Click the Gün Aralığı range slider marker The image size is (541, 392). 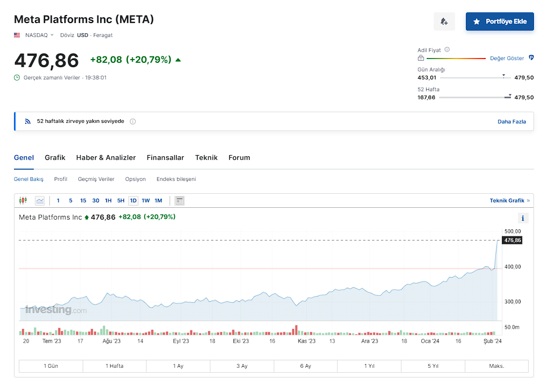coord(503,76)
